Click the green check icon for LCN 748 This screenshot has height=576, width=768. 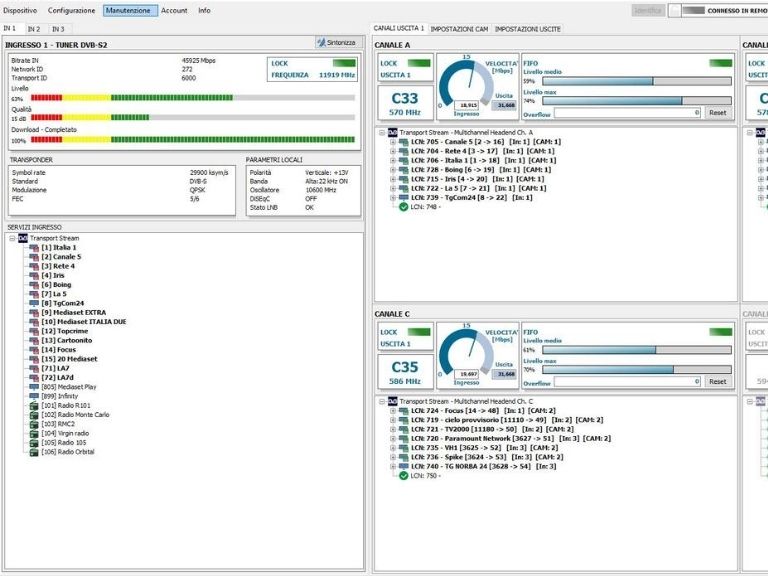(x=404, y=207)
